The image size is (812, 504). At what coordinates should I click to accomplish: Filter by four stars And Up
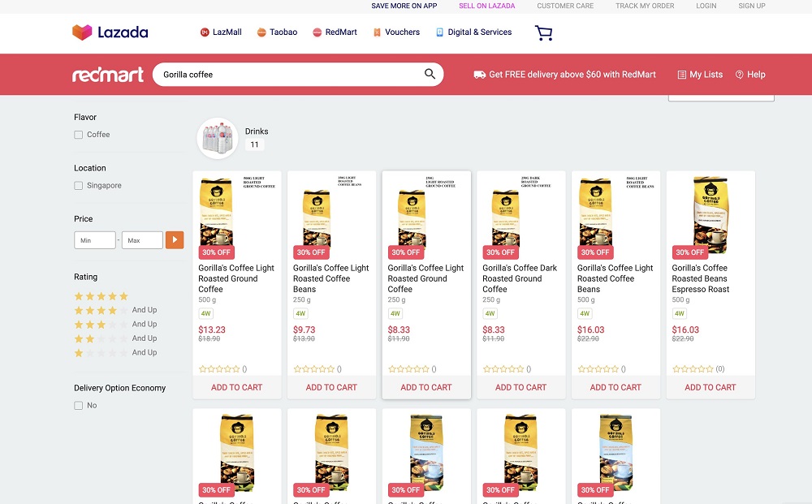(x=115, y=310)
